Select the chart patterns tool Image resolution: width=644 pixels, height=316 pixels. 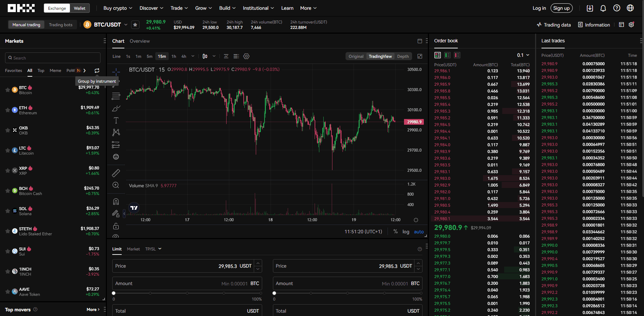tap(116, 132)
